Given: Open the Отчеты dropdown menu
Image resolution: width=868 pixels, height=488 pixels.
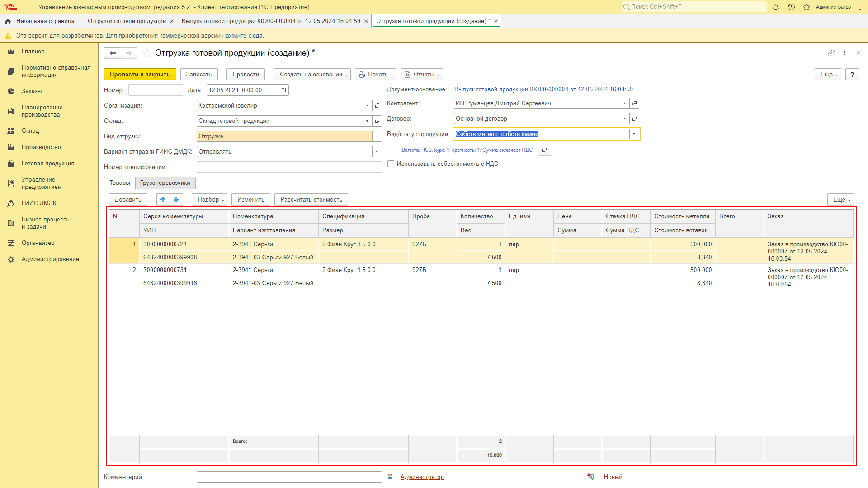Looking at the screenshot, I should point(422,75).
